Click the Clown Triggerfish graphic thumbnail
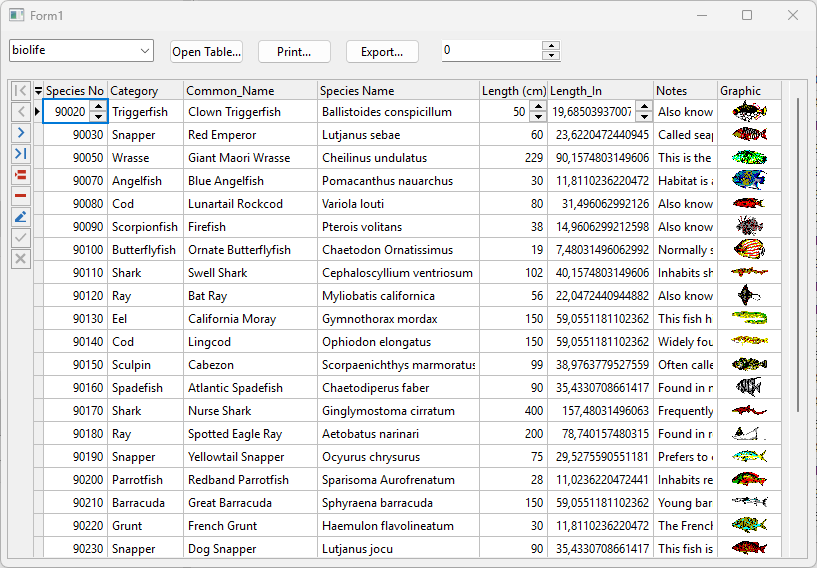 pos(749,112)
